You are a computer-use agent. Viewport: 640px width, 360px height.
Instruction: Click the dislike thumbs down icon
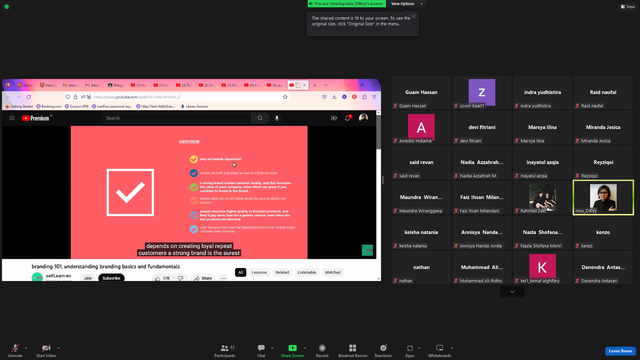(x=181, y=278)
